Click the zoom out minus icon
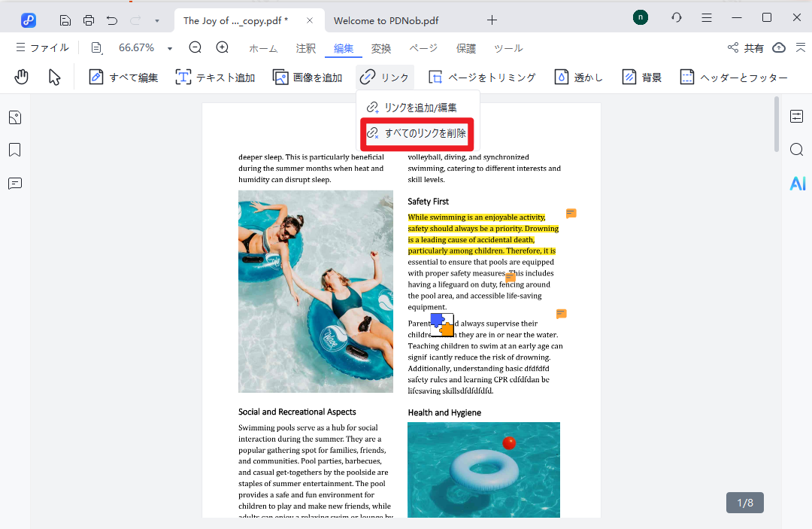 (195, 47)
